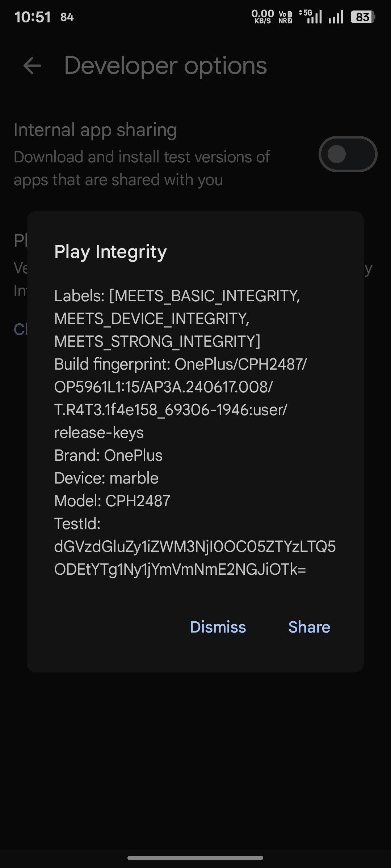Screen dimensions: 391x868
Task: Tap the VoNR status icon
Action: coord(285,17)
